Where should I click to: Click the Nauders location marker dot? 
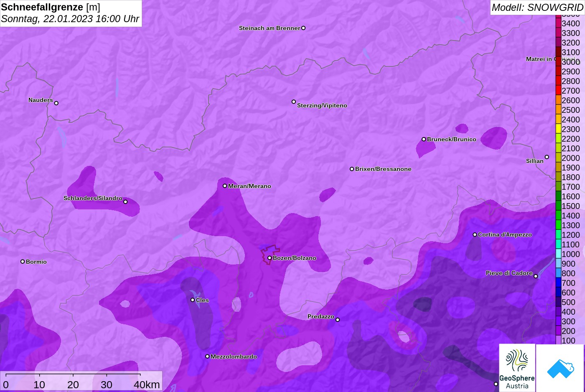(x=56, y=103)
